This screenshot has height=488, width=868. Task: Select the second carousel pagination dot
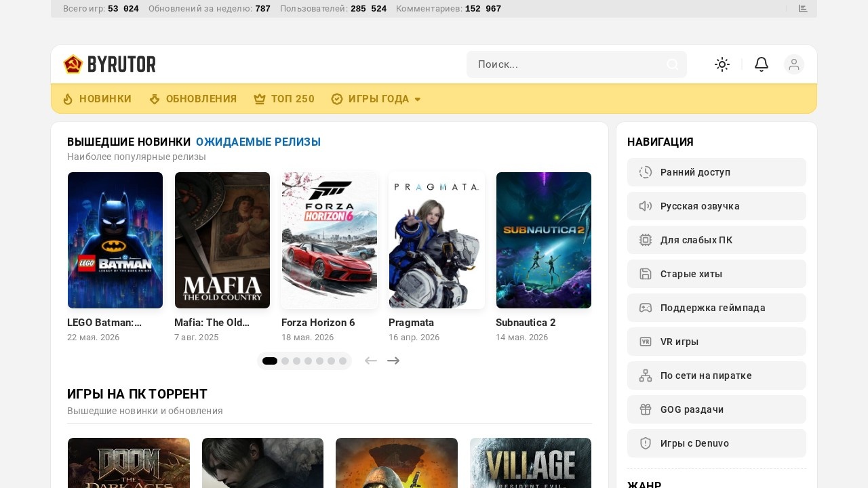point(285,361)
